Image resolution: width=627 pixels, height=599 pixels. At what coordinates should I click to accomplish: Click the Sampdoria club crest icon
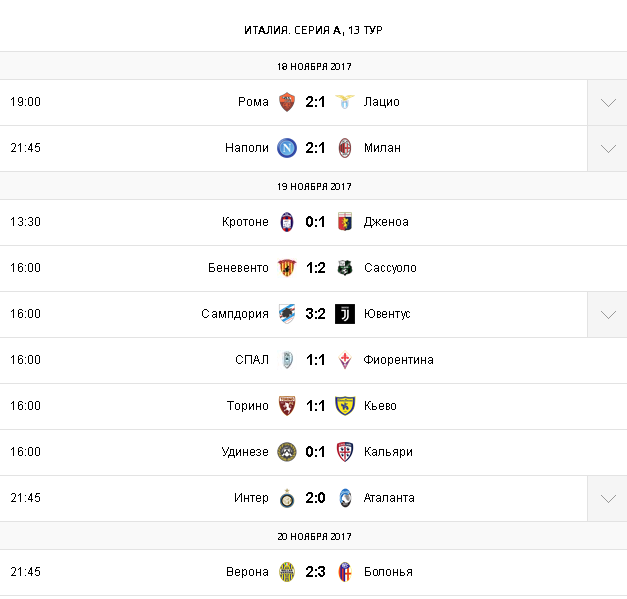pyautogui.click(x=287, y=314)
